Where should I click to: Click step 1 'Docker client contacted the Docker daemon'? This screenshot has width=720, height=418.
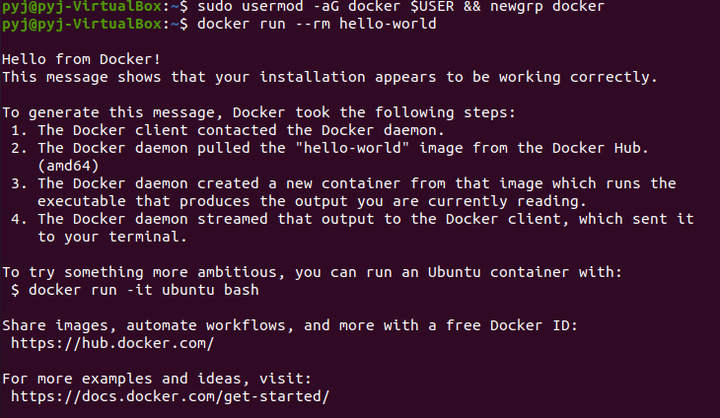228,130
